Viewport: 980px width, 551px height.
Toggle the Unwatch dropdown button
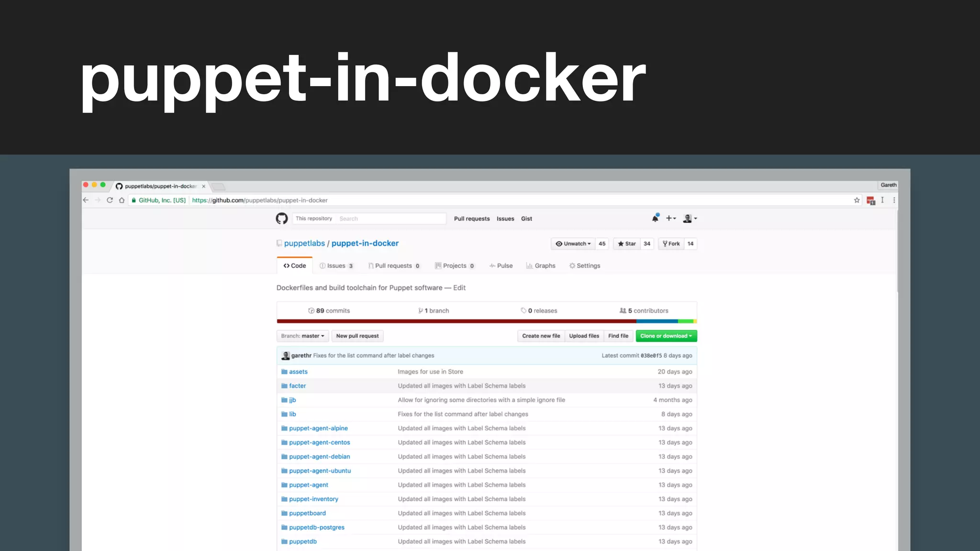click(x=573, y=244)
